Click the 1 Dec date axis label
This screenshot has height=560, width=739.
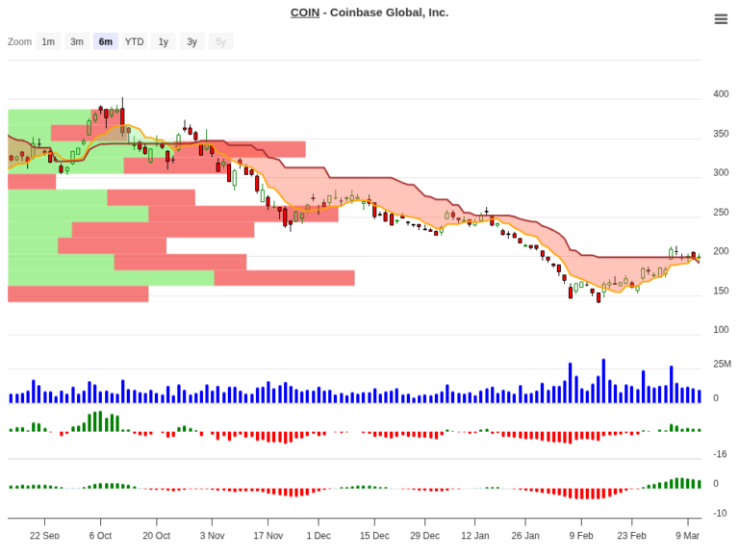(319, 536)
